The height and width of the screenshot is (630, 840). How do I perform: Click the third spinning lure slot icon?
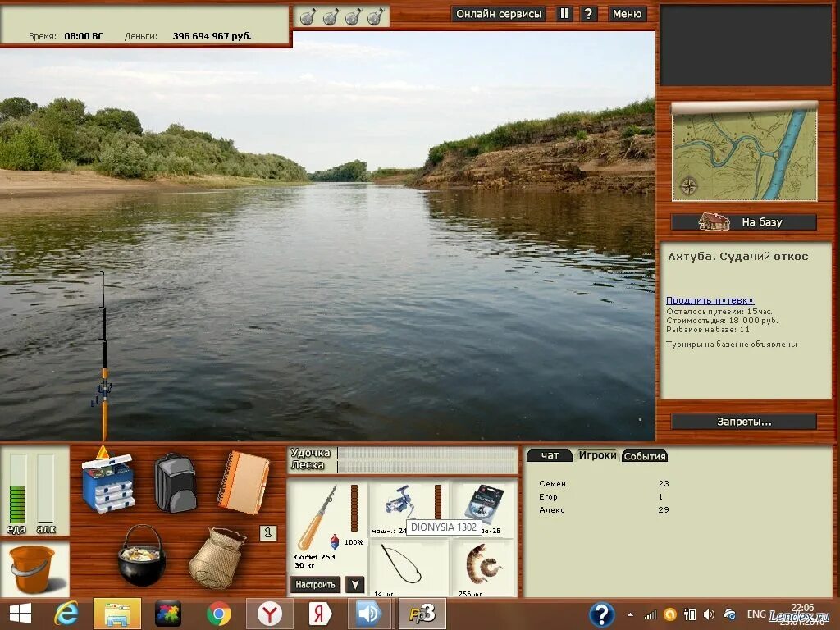tap(353, 16)
